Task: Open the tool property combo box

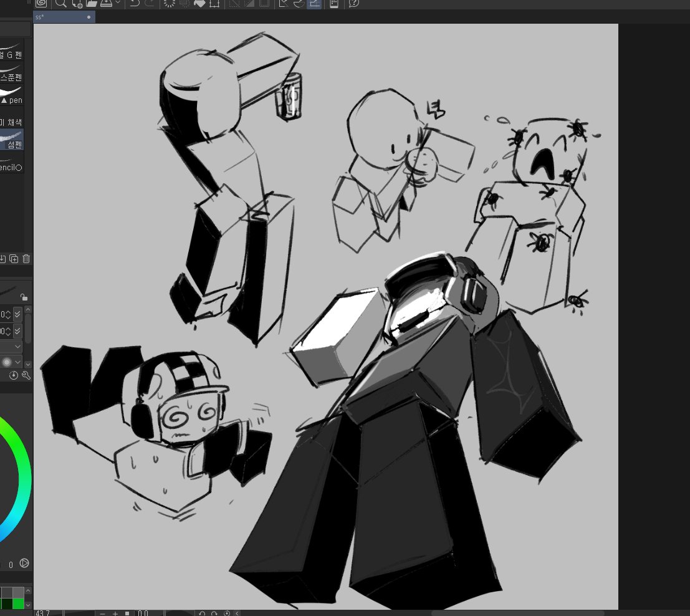Action: (x=11, y=347)
